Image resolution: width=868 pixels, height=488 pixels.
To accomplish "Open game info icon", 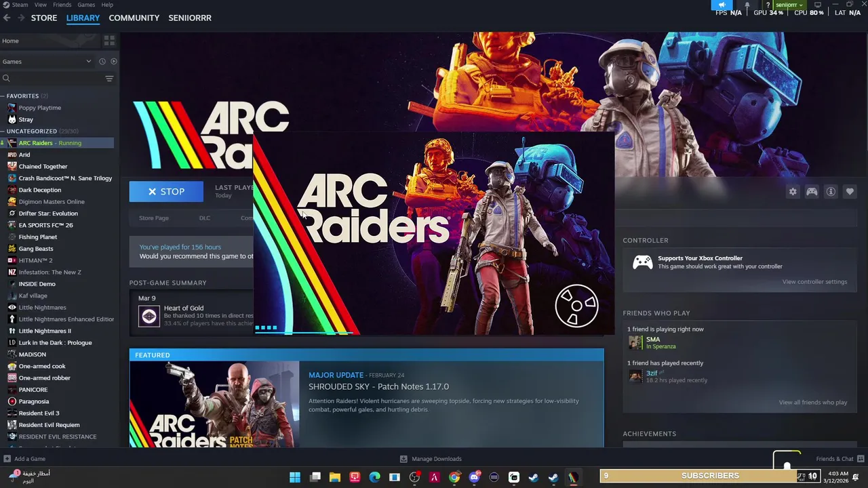I will click(x=831, y=192).
